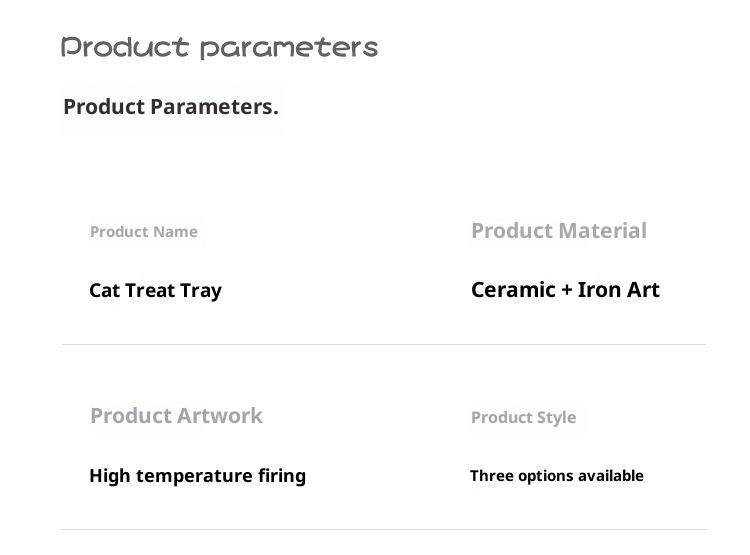Select the "Cat Treat Tray" value text

[155, 291]
